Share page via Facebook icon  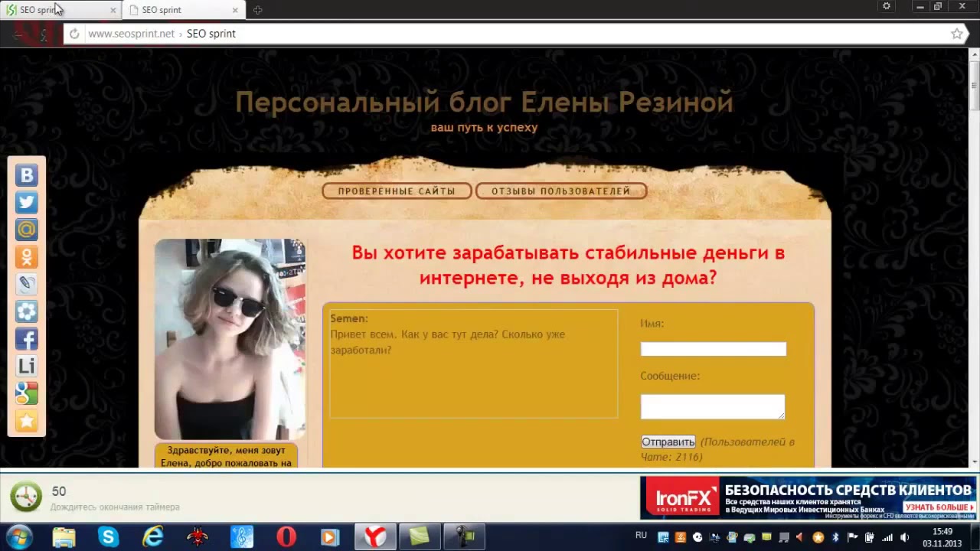(27, 339)
